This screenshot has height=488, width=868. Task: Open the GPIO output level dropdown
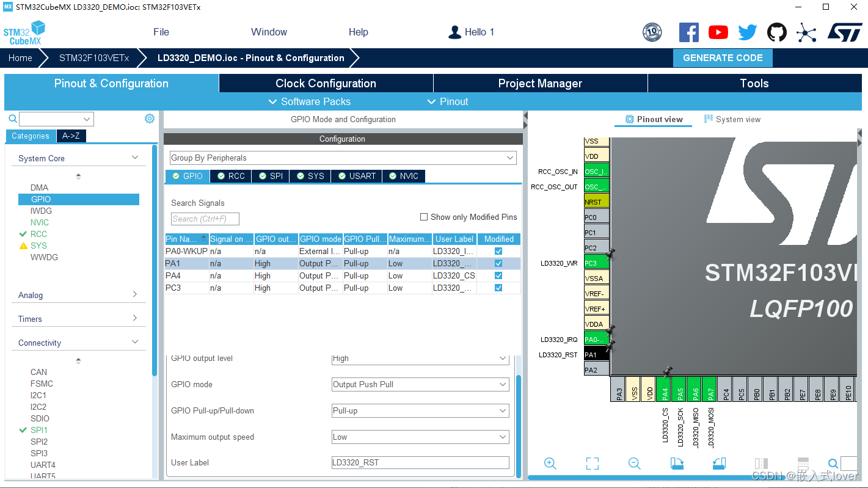420,359
